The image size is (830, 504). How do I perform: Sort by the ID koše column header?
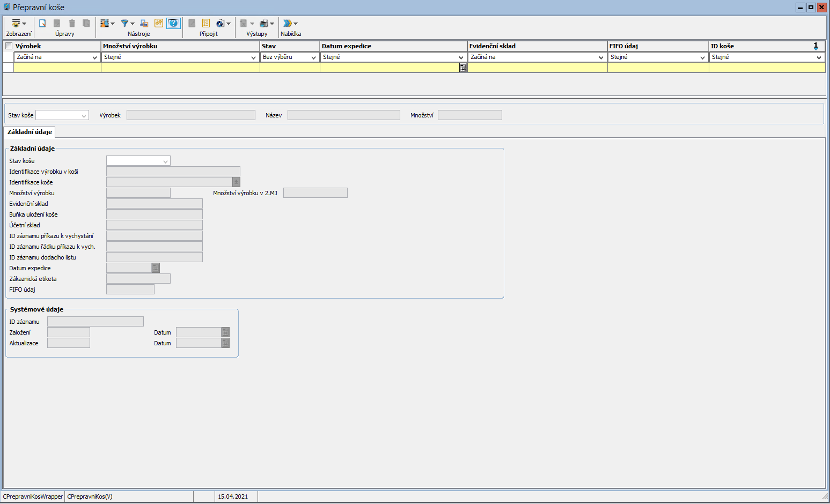coord(762,46)
